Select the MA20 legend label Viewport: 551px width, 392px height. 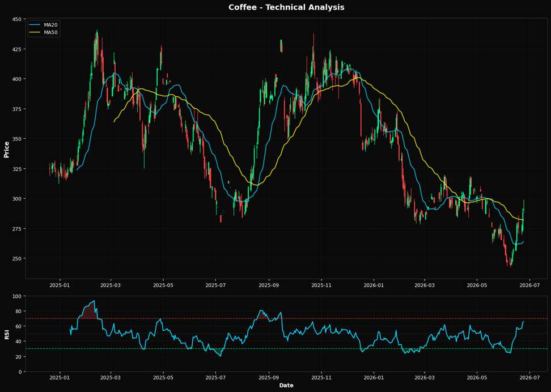50,25
